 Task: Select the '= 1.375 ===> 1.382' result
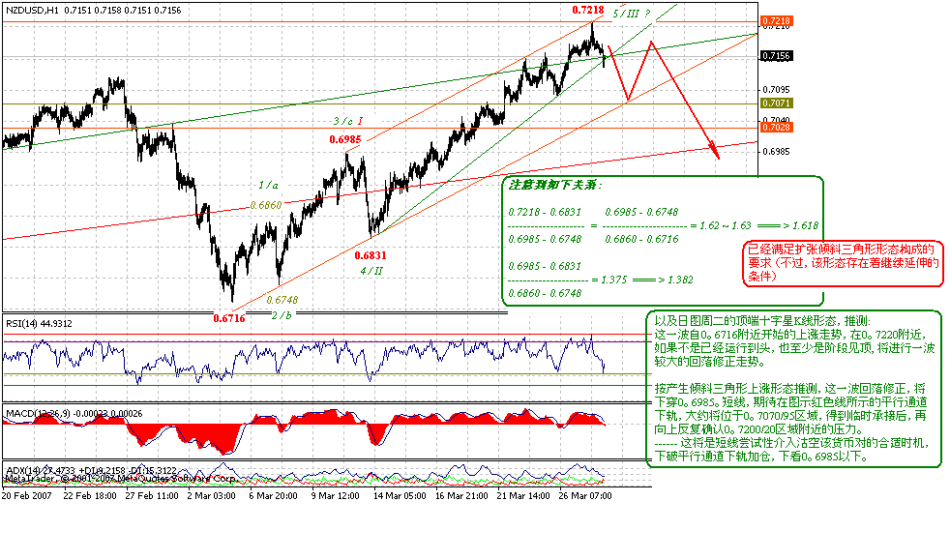642,280
